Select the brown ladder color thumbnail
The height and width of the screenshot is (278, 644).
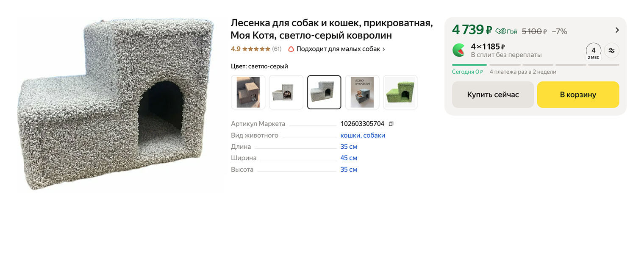coord(248,92)
